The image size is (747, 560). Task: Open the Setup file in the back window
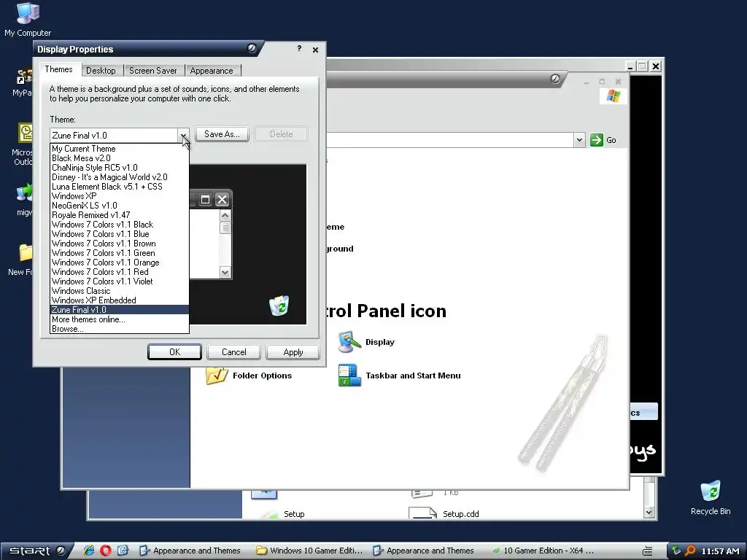(294, 514)
